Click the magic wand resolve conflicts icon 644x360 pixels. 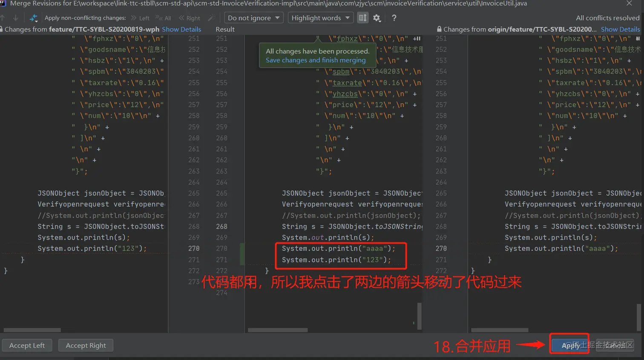point(211,18)
